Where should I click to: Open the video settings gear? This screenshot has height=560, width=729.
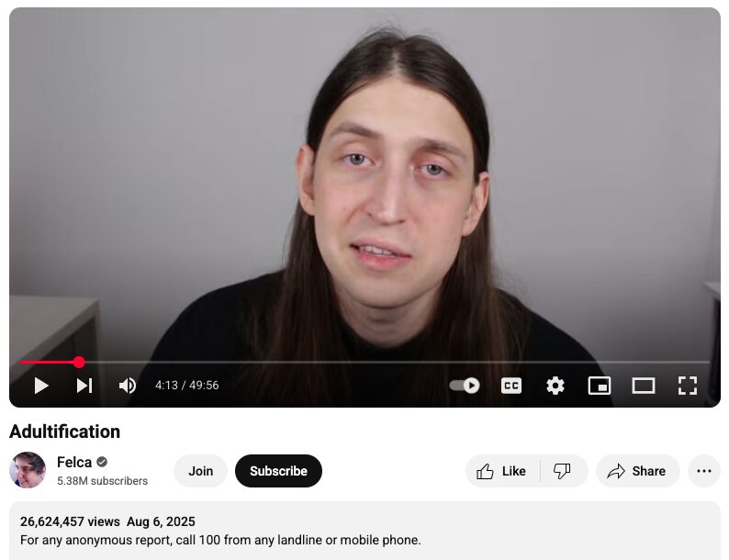point(555,386)
